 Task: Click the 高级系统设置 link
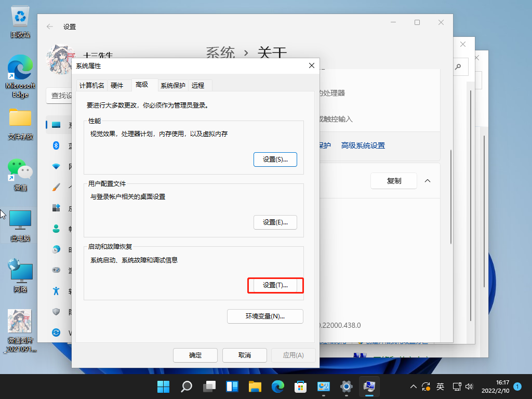pos(363,145)
